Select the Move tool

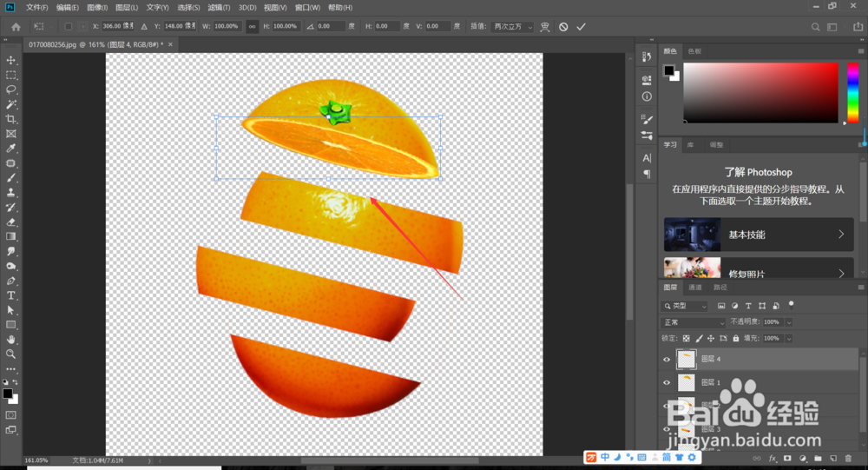(x=11, y=60)
